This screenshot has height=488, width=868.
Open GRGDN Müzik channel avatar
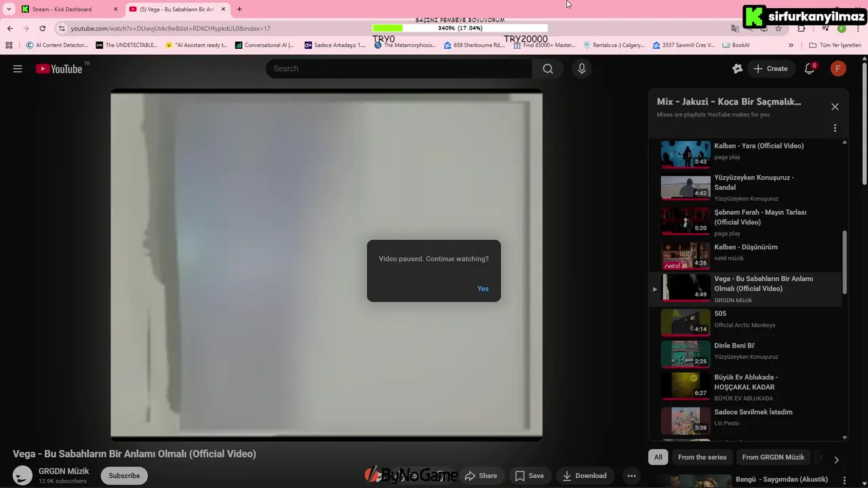pos(22,475)
